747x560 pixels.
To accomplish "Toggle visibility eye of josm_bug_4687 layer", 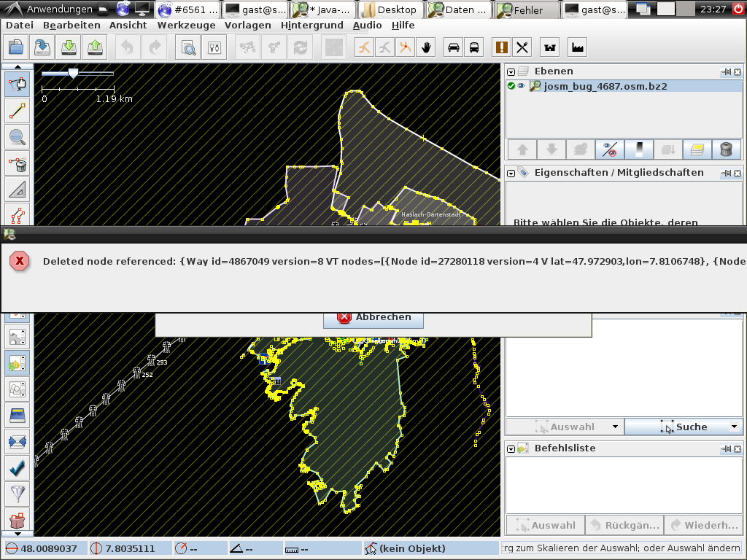I will click(x=522, y=86).
